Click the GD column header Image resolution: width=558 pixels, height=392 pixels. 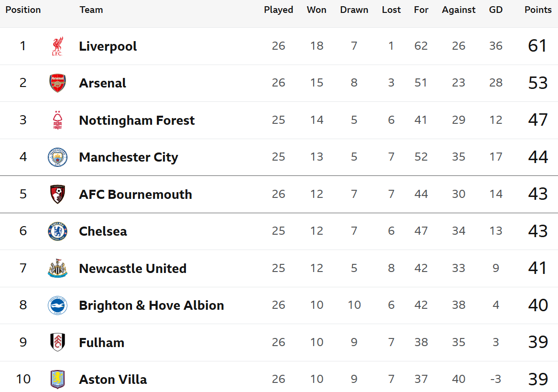[x=496, y=10]
